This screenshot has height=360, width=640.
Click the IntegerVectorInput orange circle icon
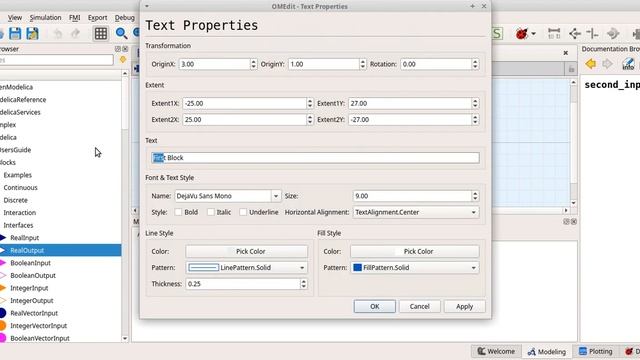point(3,326)
